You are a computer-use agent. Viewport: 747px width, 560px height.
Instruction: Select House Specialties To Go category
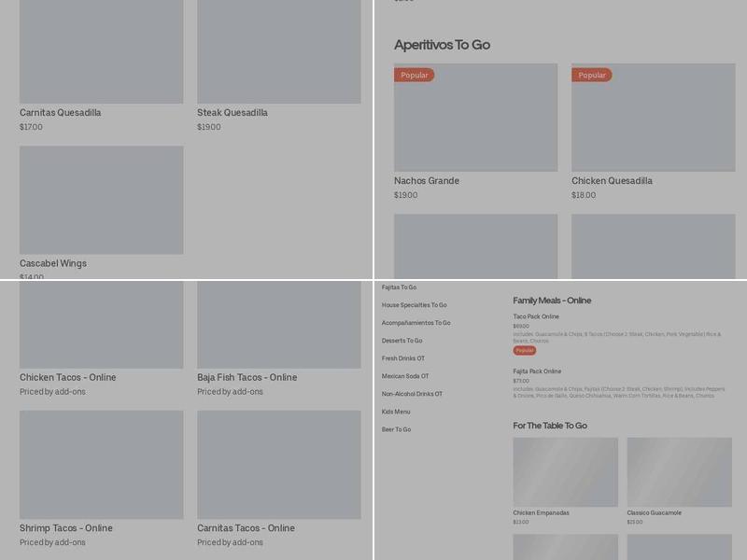click(414, 305)
